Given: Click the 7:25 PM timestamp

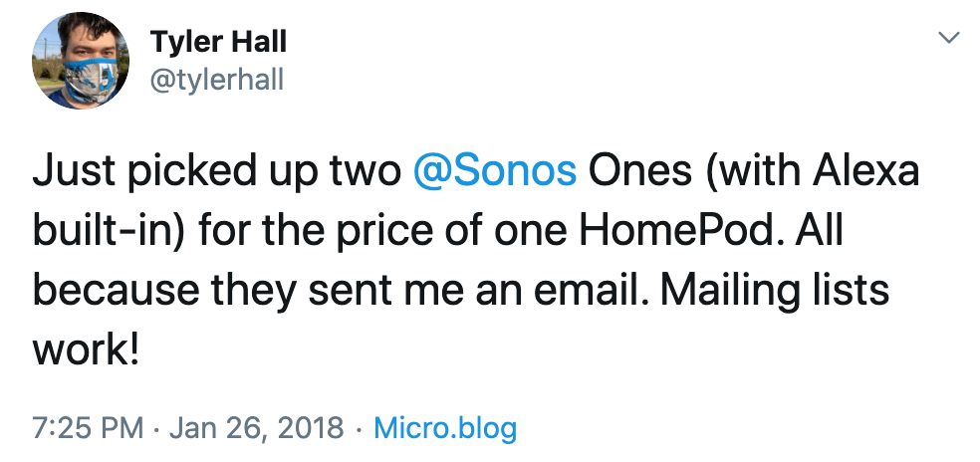Looking at the screenshot, I should (88, 429).
